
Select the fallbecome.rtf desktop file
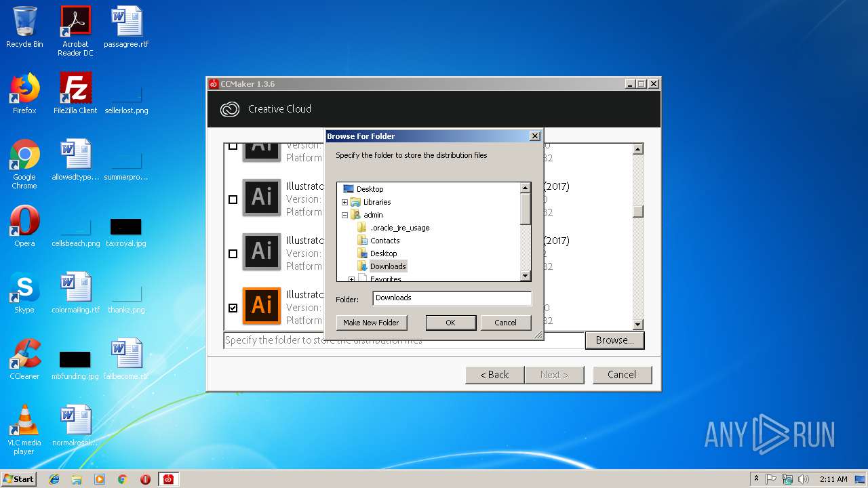point(126,359)
